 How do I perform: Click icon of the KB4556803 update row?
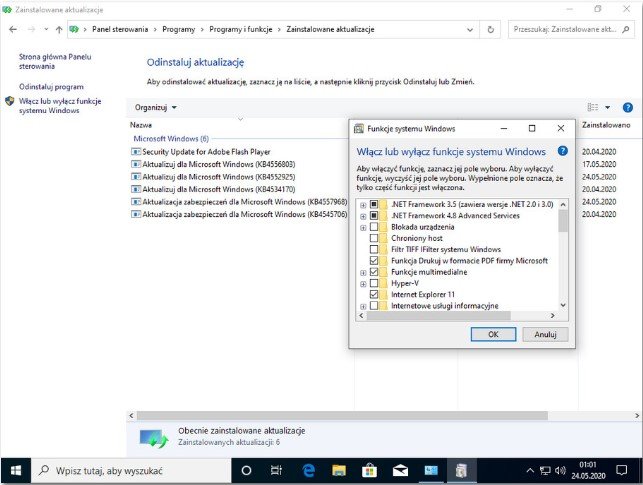click(x=136, y=164)
